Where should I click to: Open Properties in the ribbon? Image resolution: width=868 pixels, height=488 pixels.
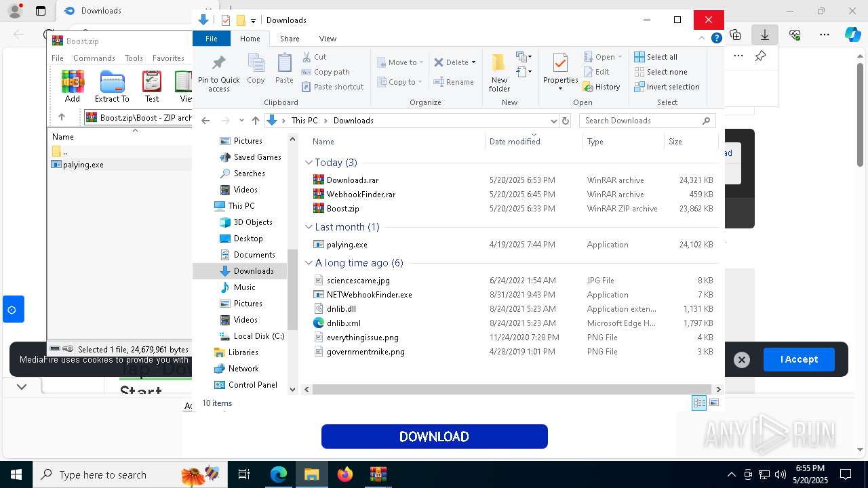point(560,73)
